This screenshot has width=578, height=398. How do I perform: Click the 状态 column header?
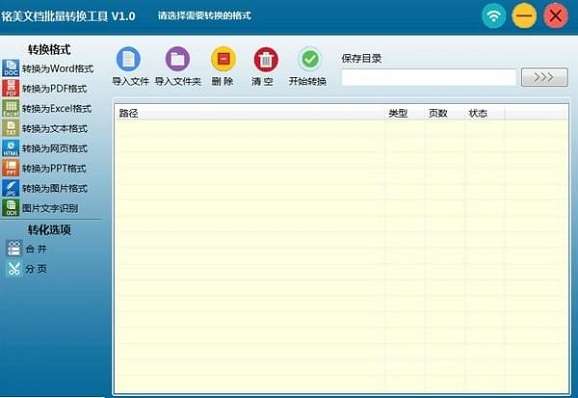[x=478, y=113]
